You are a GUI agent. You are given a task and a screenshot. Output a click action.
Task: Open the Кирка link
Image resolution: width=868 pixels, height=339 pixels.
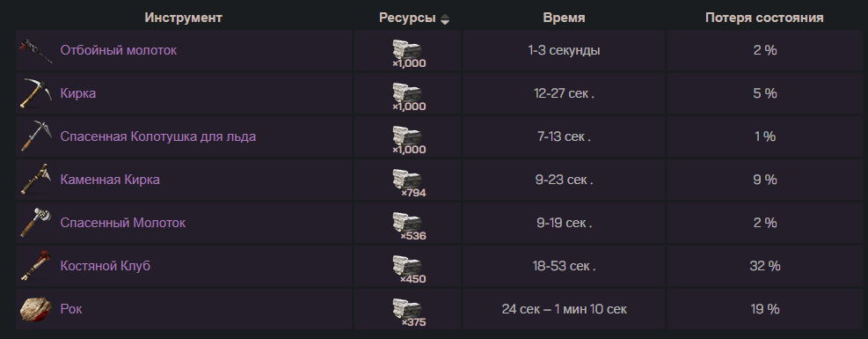point(78,93)
